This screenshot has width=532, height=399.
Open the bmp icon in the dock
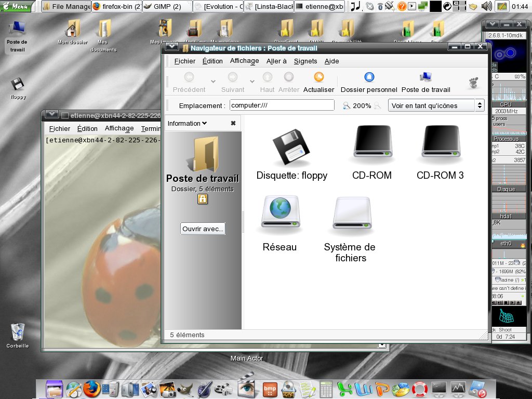click(x=270, y=389)
